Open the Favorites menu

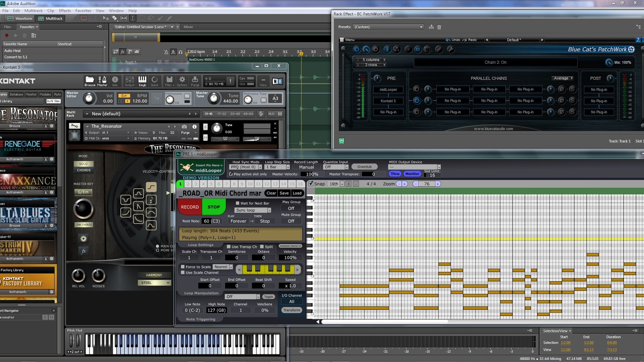[83, 10]
